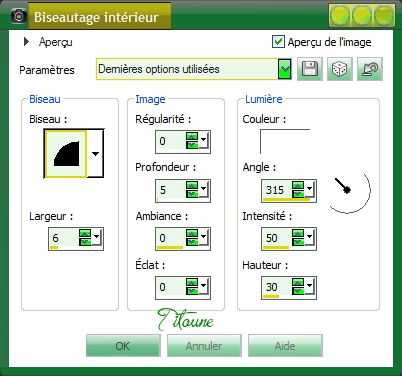Select the bevel shape thumbnail

[66, 154]
